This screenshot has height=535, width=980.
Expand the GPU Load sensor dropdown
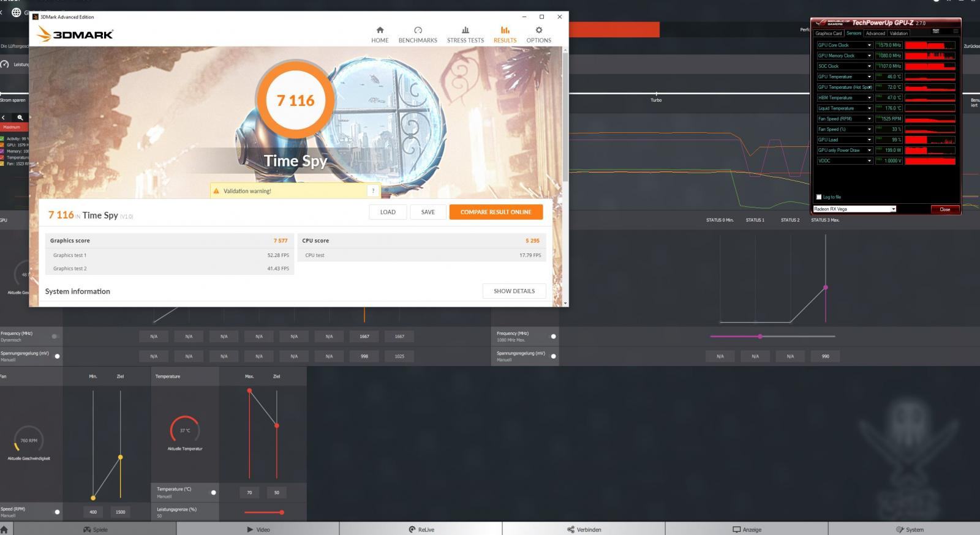(x=869, y=140)
